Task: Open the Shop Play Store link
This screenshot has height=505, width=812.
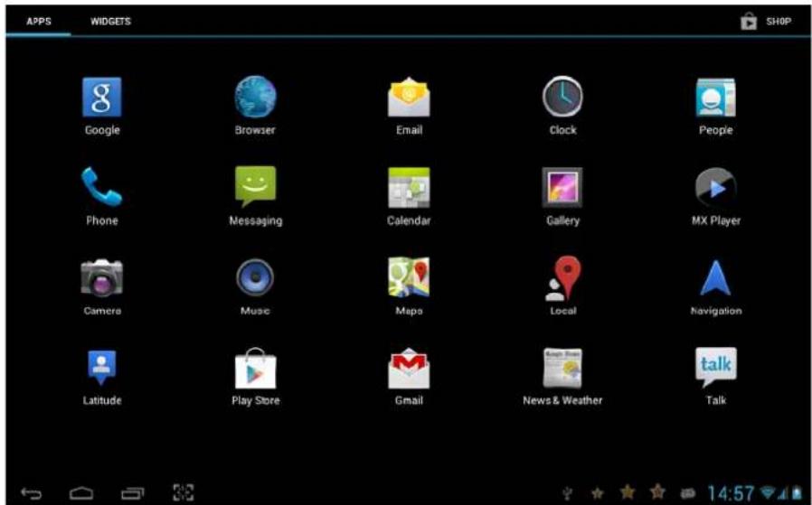Action: [766, 22]
